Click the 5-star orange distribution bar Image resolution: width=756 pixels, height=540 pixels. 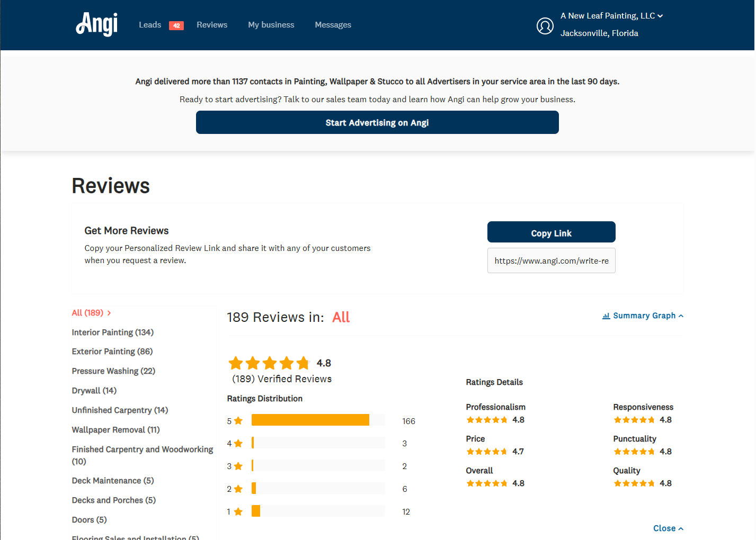[x=310, y=420]
